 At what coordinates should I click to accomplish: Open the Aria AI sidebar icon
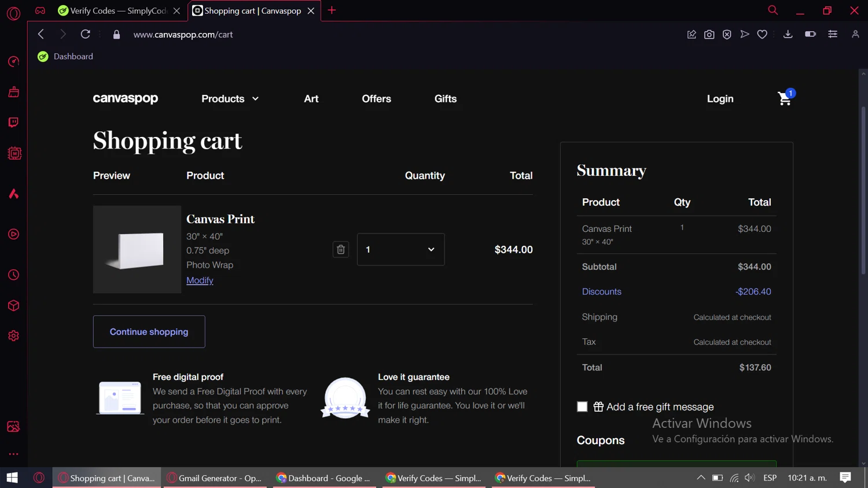(x=13, y=194)
